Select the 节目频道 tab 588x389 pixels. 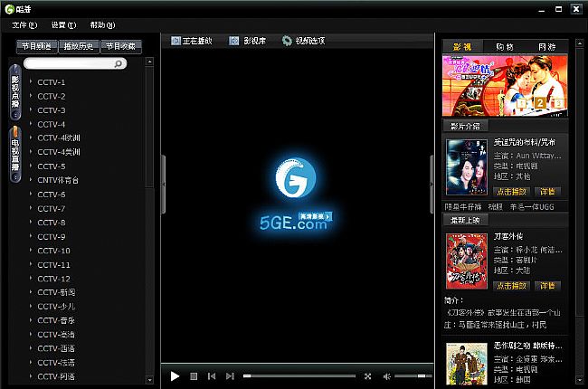[x=37, y=46]
